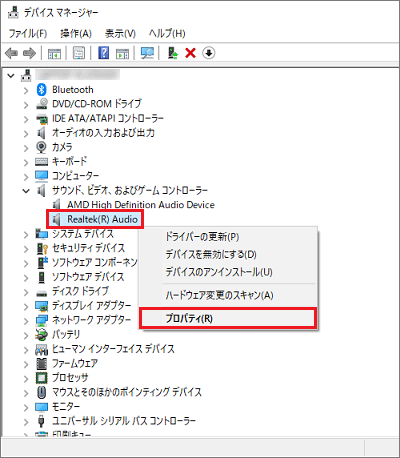Click the Properties sheet toolbar icon
The width and height of the screenshot is (400, 458).
(79, 53)
